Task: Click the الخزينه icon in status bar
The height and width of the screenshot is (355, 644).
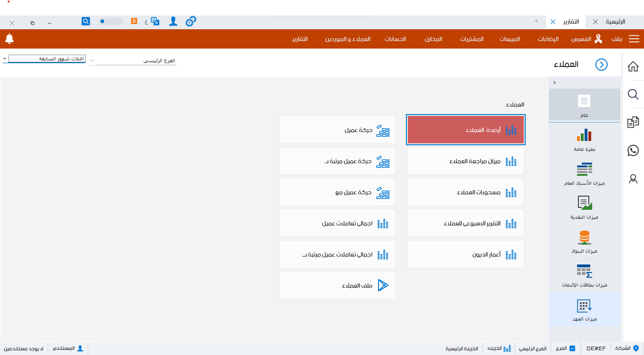Action: point(507,348)
